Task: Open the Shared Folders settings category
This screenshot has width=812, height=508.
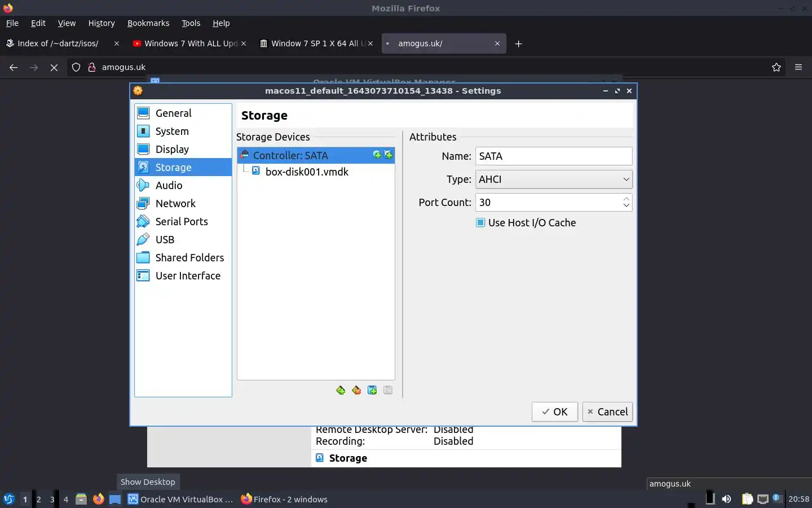Action: point(183,257)
